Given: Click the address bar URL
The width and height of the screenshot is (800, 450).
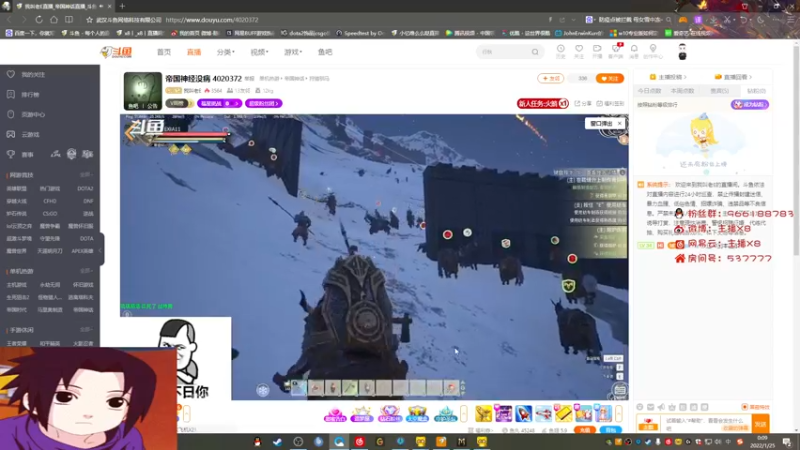Looking at the screenshot, I should [x=212, y=20].
